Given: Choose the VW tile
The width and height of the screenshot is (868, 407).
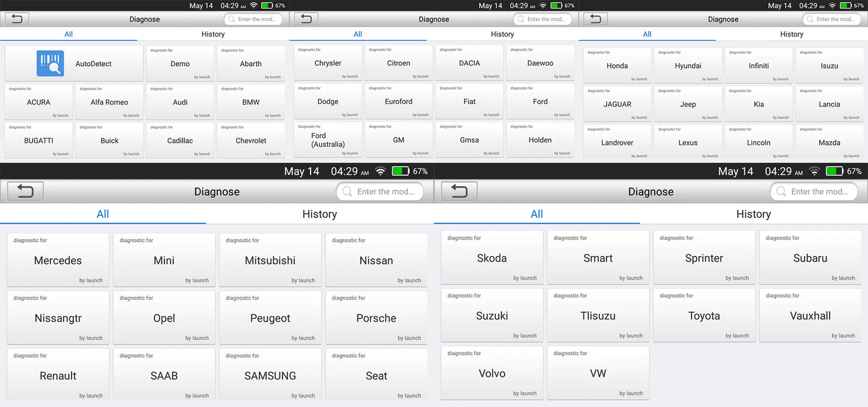Looking at the screenshot, I should 598,373.
